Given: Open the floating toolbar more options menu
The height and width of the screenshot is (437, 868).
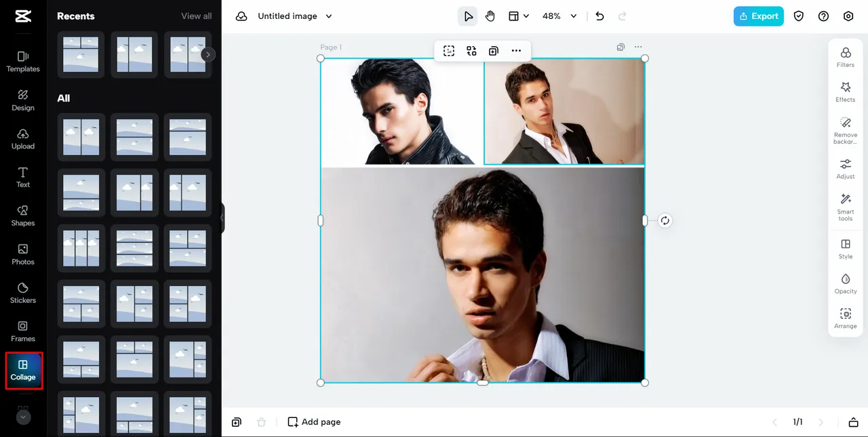Looking at the screenshot, I should 516,51.
